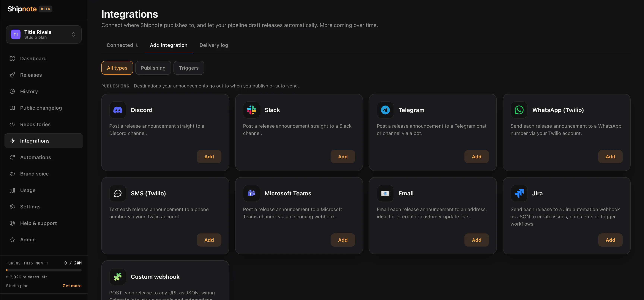The image size is (644, 300).
Task: Click the Integrations lightning bolt icon
Action: (x=12, y=141)
